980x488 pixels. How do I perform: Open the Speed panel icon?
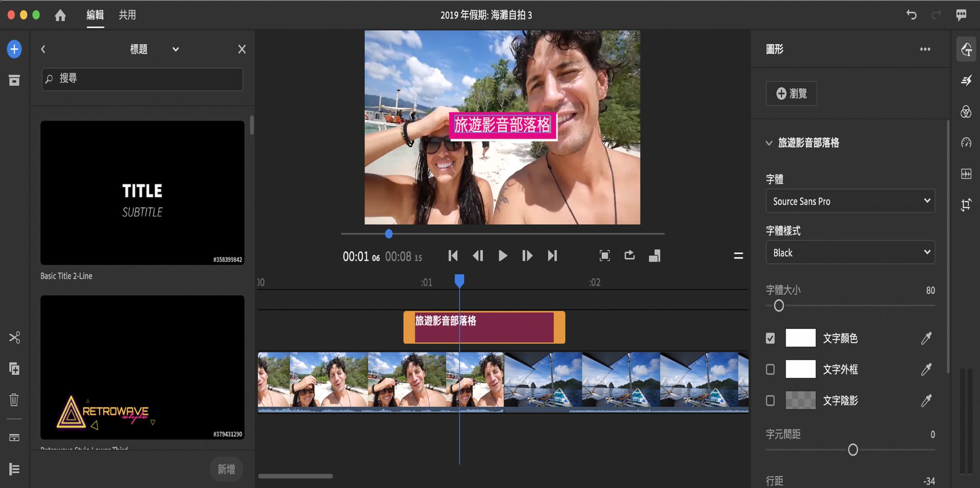[x=966, y=142]
